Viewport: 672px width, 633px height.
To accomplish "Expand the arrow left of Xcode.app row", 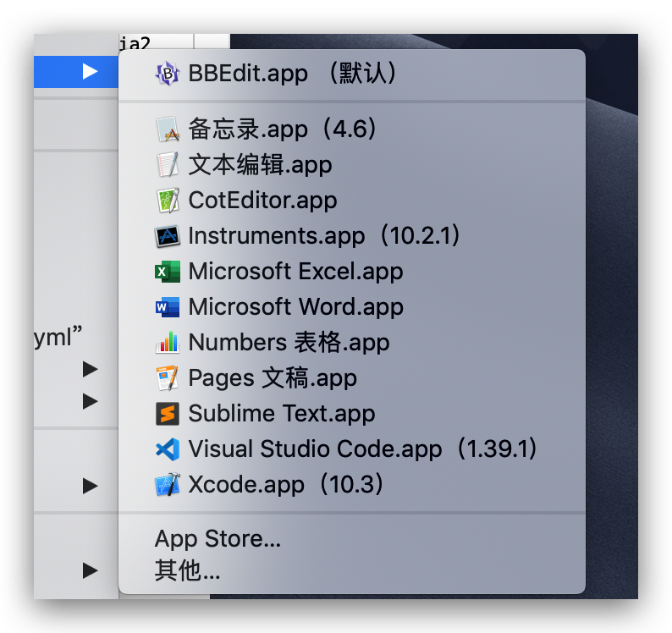I will [x=90, y=486].
